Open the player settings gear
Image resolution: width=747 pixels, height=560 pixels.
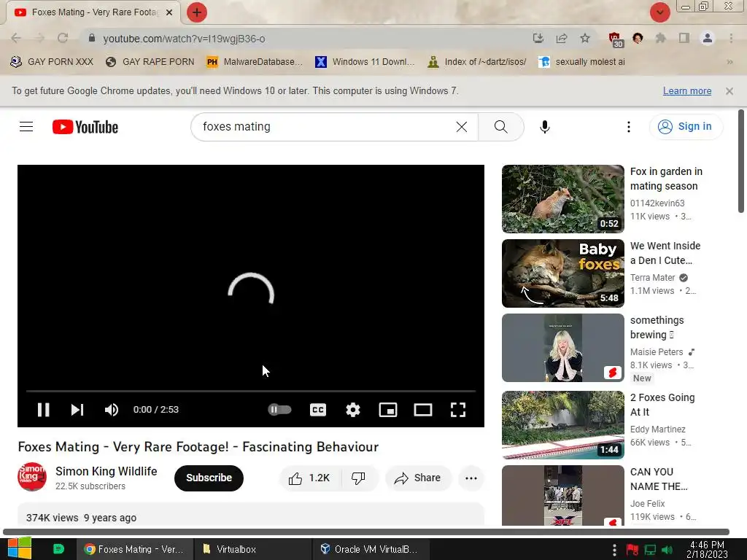pos(353,410)
